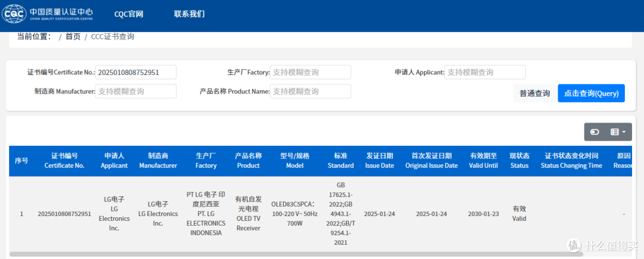This screenshot has height=259, width=644.
Task: Click the CCC证书查询 breadcrumb
Action: [113, 36]
